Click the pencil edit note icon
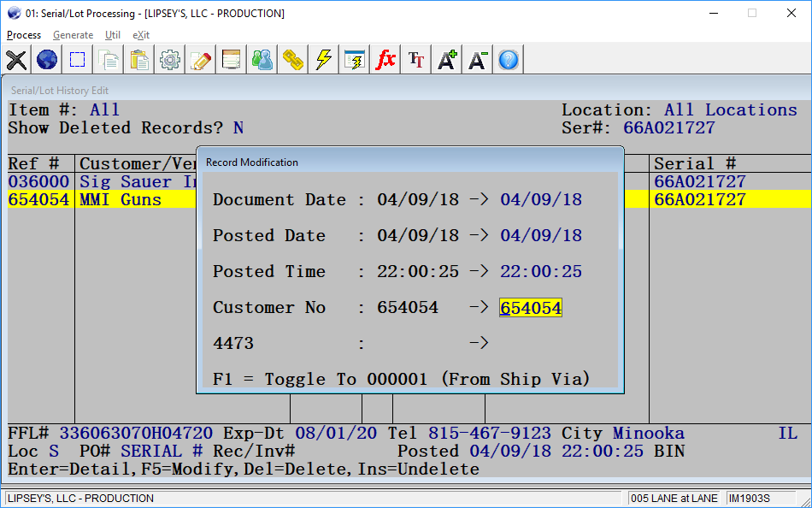 coord(200,60)
